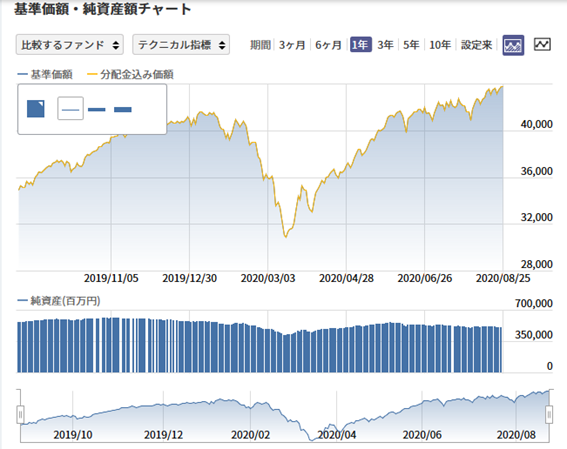Click the 2020/08/25 date axis label
This screenshot has width=567, height=449.
coord(503,278)
